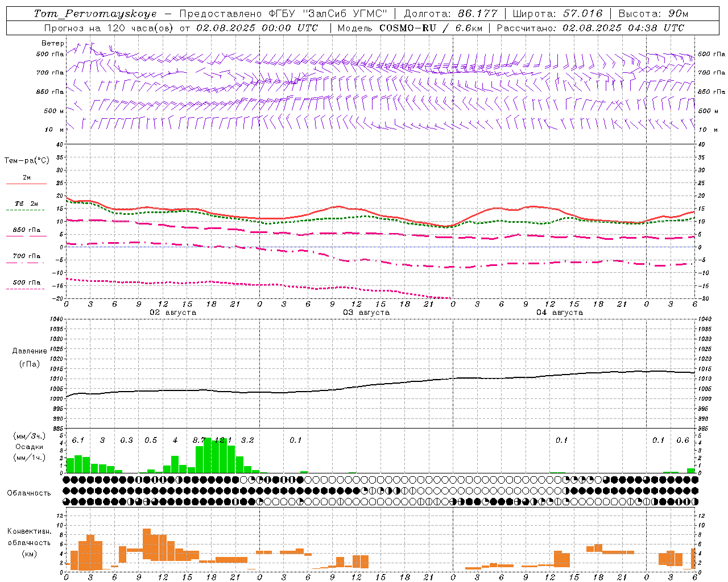Click the '6.1' precipitation total value
The height and width of the screenshot is (582, 728).
point(78,440)
